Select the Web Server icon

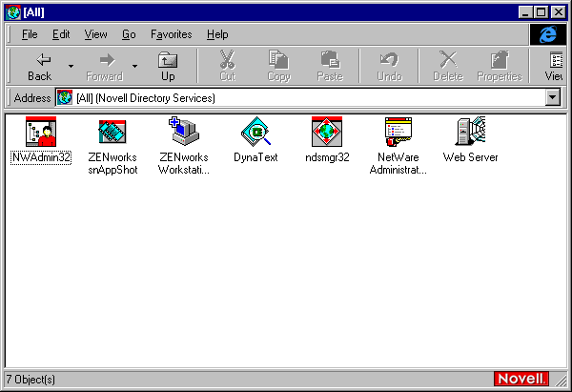(470, 131)
